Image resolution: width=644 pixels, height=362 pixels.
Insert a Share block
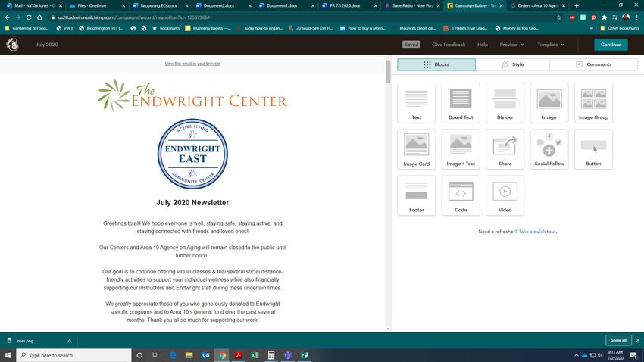point(505,149)
